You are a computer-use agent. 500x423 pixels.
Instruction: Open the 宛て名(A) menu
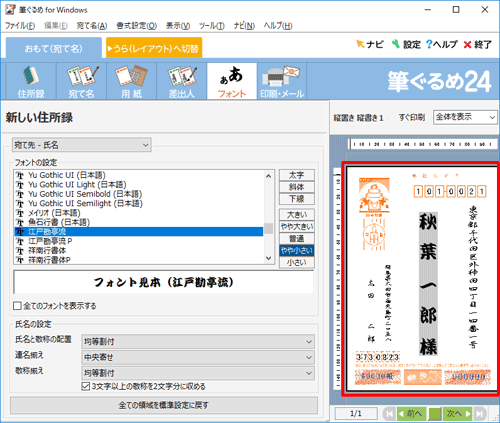click(x=92, y=26)
